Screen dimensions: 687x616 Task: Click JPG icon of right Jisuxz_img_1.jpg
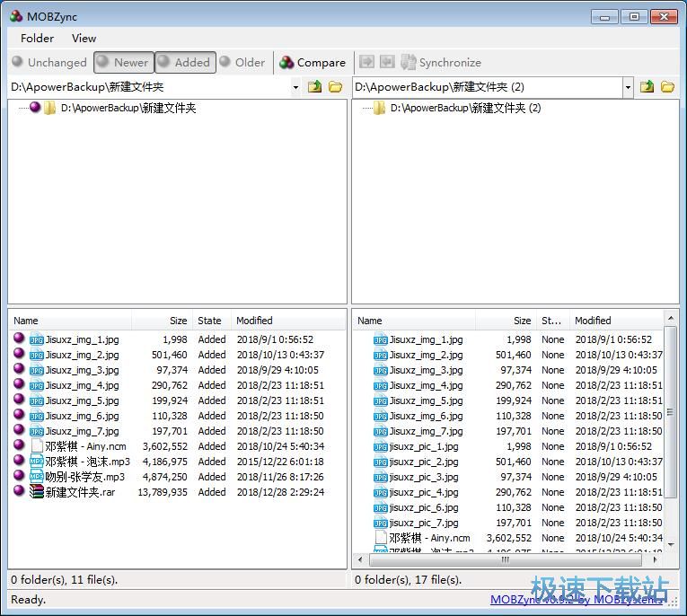tap(380, 339)
